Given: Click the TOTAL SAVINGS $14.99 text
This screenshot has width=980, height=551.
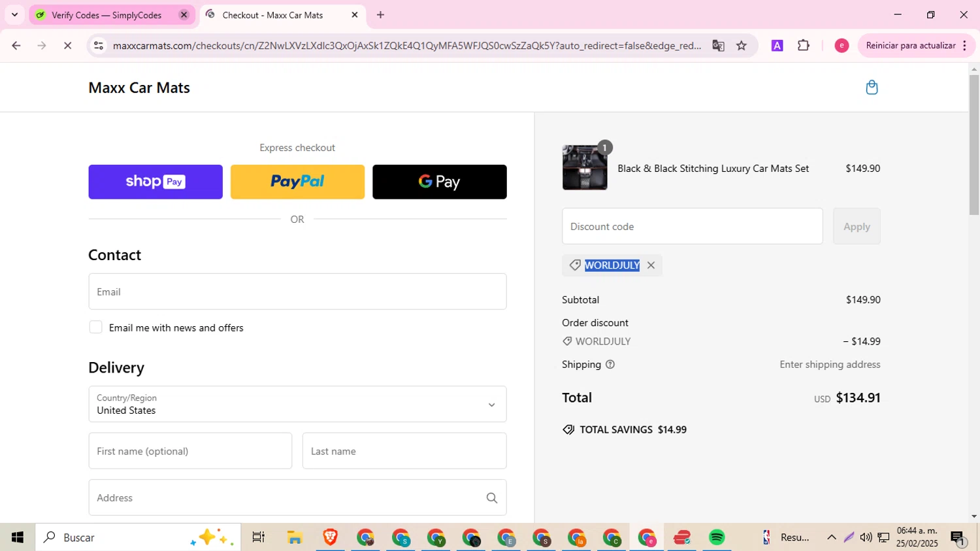Looking at the screenshot, I should [633, 429].
